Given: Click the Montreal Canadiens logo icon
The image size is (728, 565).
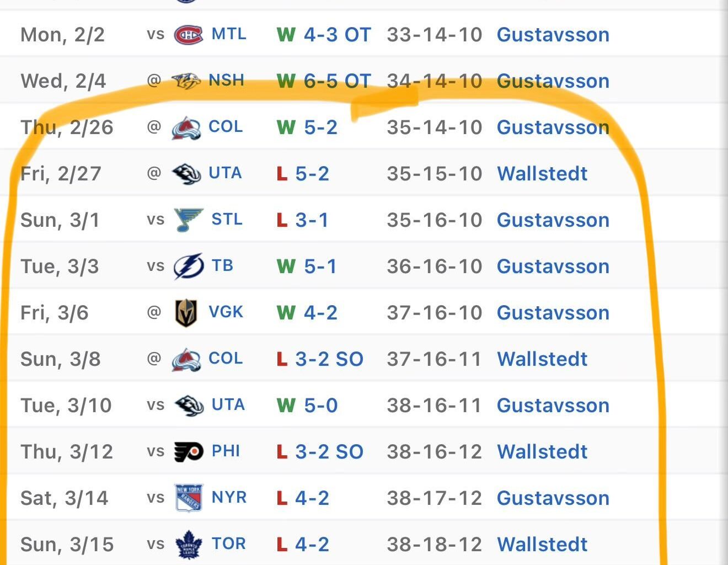Looking at the screenshot, I should point(188,35).
